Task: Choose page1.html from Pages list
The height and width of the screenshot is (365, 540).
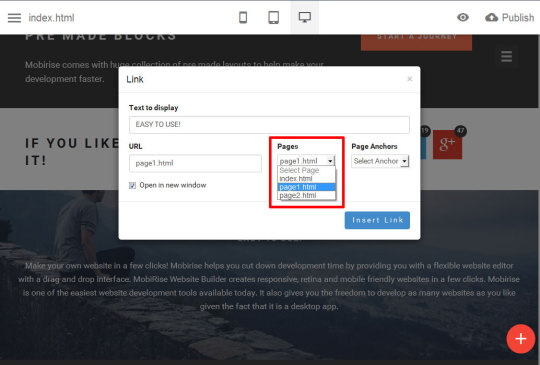Action: click(x=306, y=187)
